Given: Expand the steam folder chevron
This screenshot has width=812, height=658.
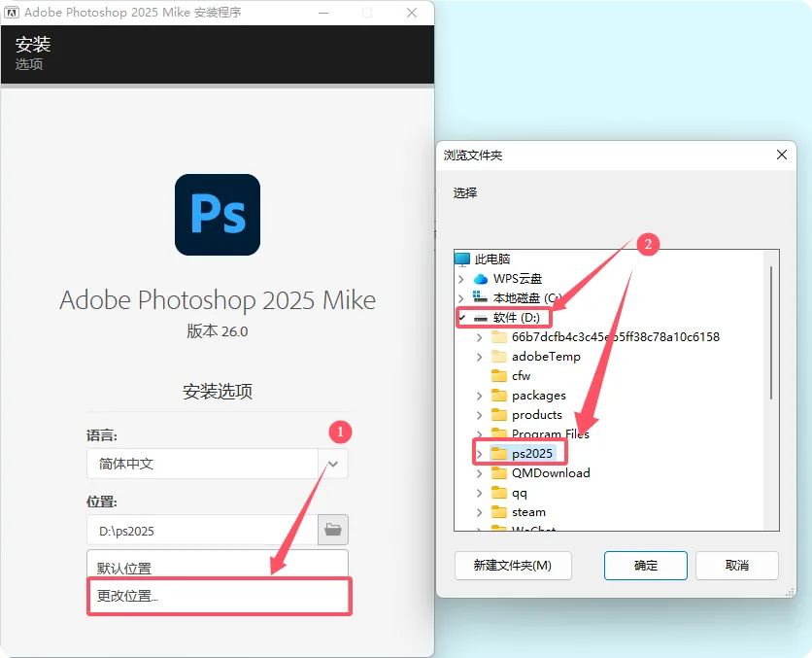Looking at the screenshot, I should (480, 512).
